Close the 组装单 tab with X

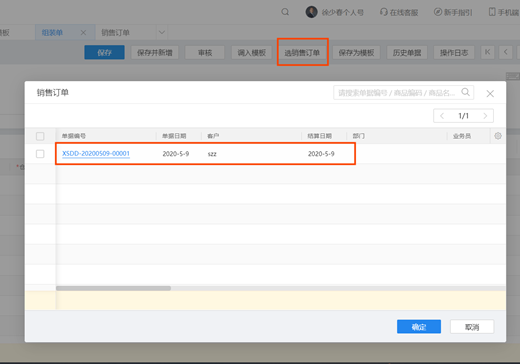click(83, 33)
